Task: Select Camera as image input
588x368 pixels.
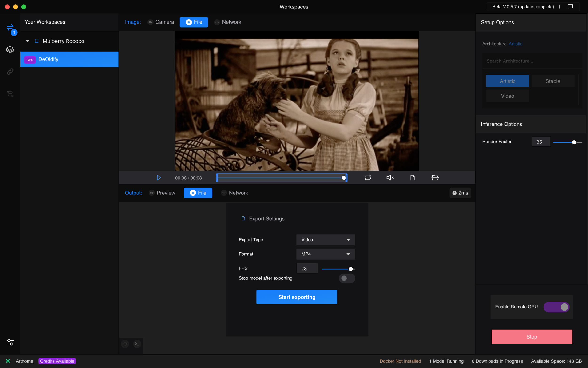Action: 161,22
